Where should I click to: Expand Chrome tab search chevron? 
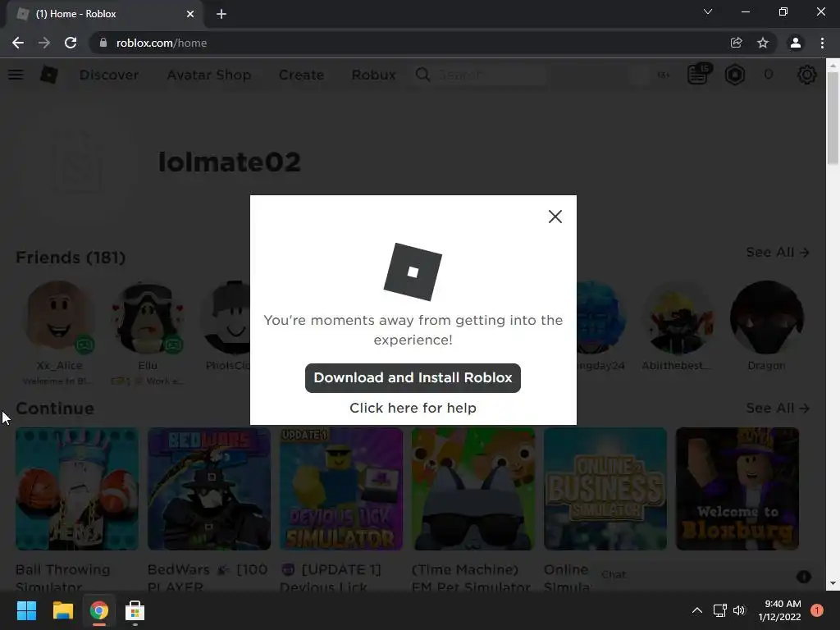(708, 11)
